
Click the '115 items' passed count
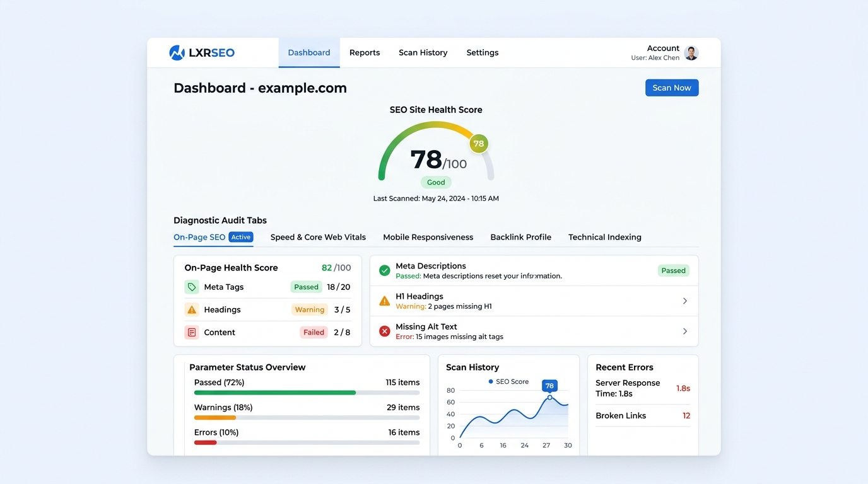click(402, 383)
